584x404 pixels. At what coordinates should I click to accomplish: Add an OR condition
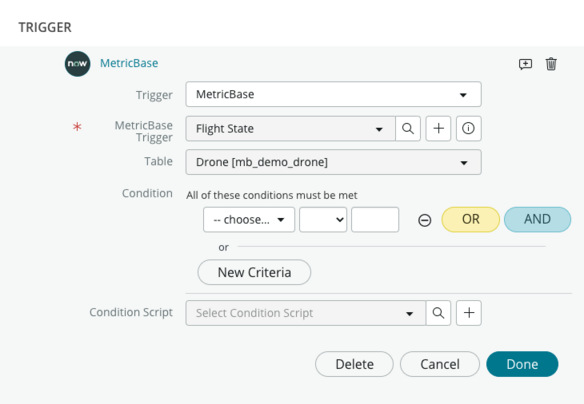pos(470,219)
